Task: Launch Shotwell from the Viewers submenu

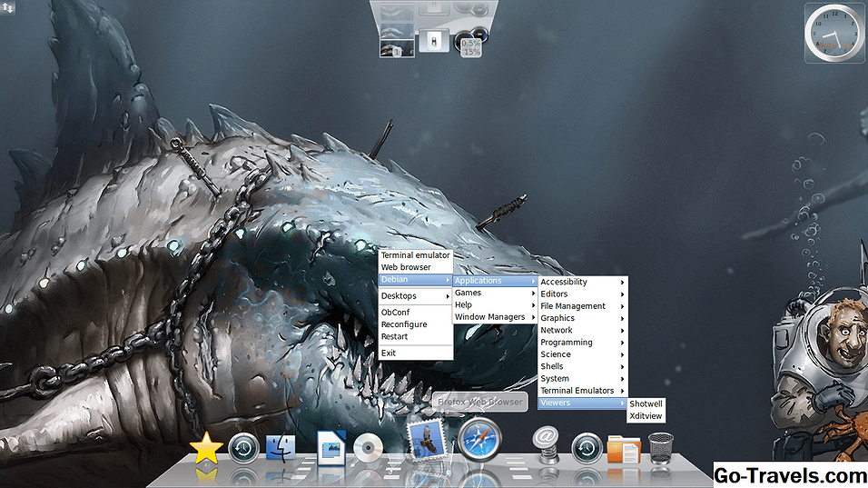Action: (x=646, y=404)
